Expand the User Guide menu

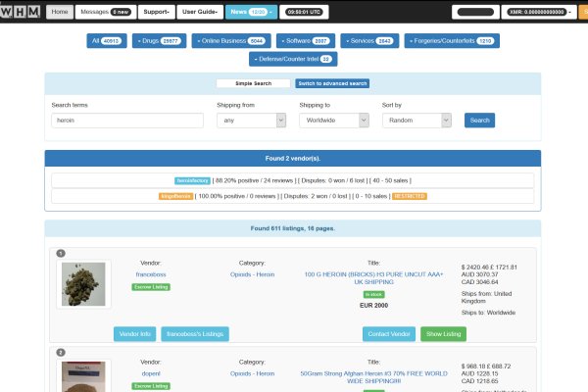point(200,12)
